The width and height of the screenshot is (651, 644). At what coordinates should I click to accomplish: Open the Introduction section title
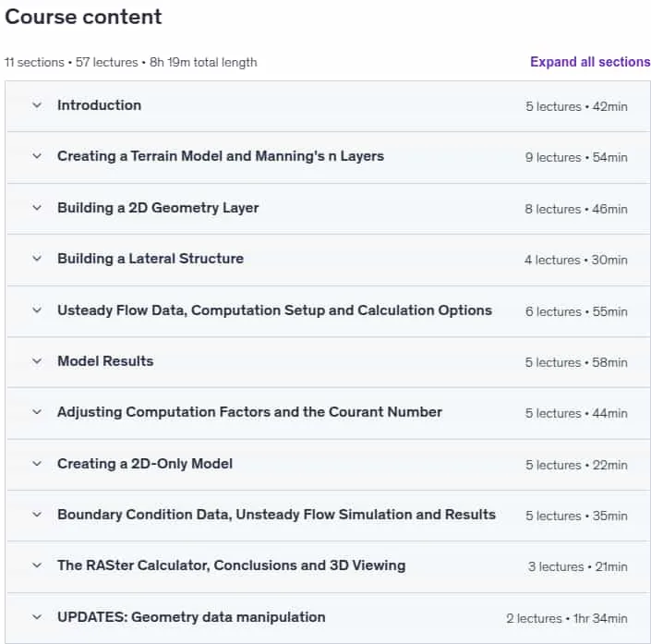tap(99, 105)
